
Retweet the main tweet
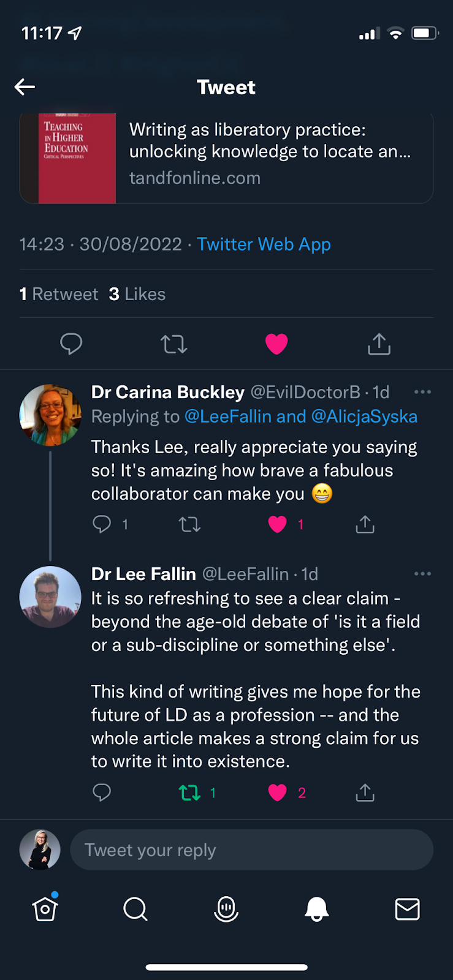[174, 344]
